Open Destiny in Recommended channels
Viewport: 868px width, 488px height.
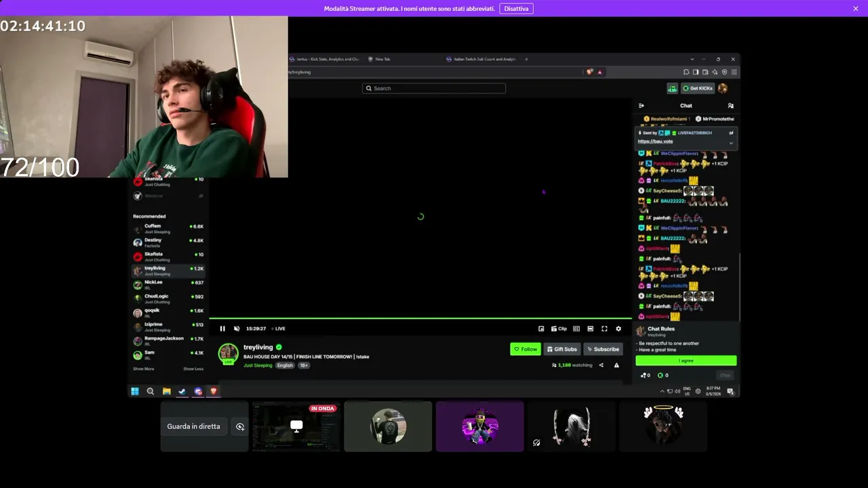[168, 242]
